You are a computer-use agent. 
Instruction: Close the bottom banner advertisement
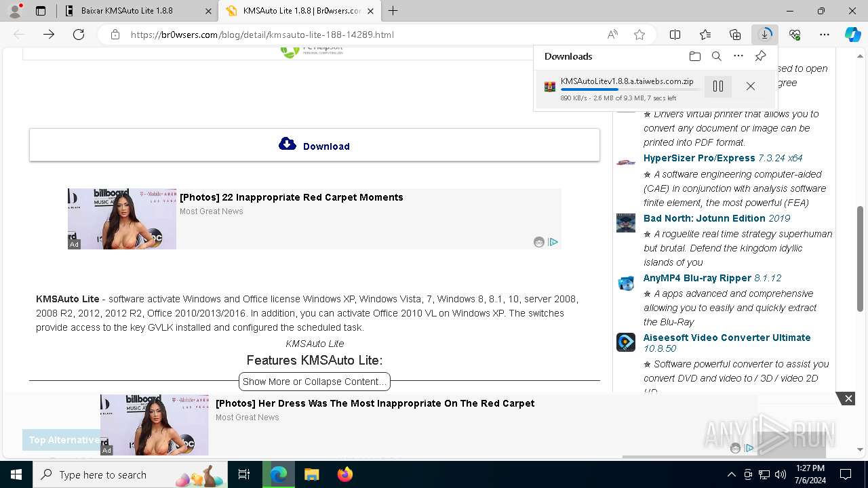tap(848, 399)
